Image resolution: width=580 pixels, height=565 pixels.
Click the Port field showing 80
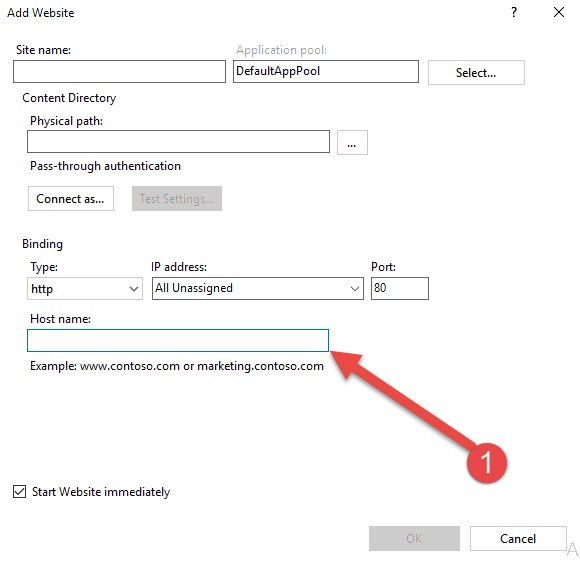400,288
